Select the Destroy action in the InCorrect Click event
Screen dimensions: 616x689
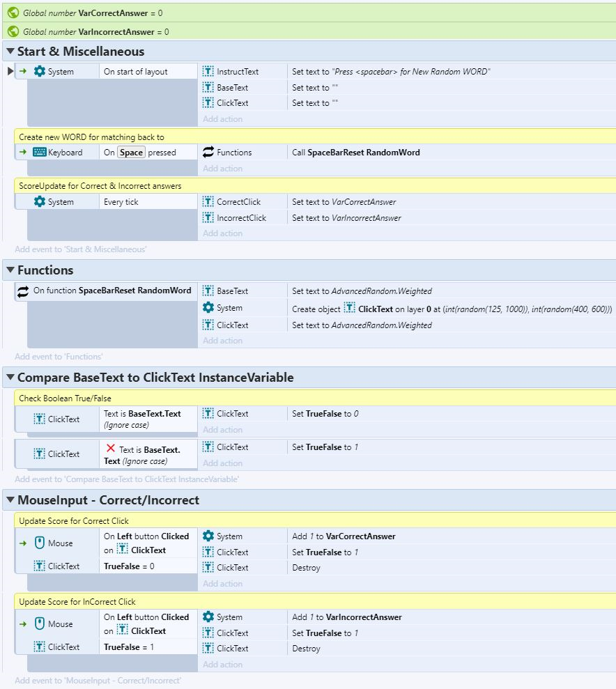click(306, 649)
